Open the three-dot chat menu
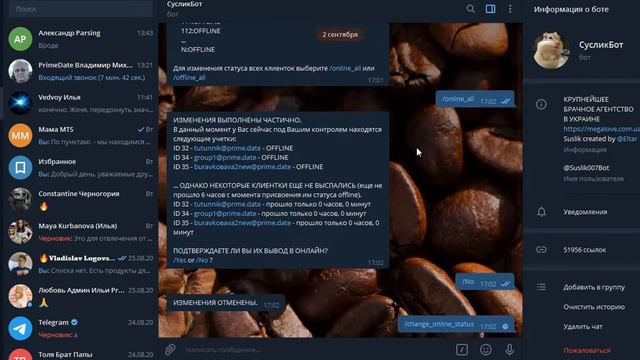Viewport: 640px width, 360px height. [510, 9]
